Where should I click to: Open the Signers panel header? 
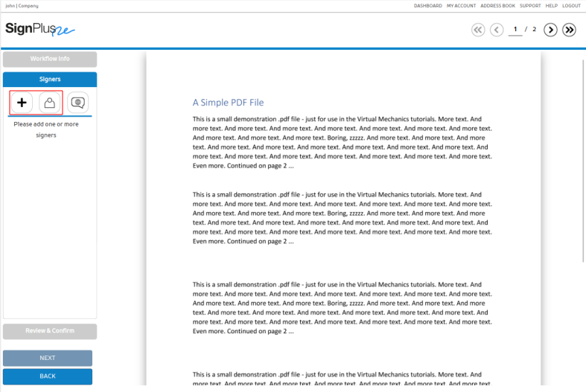(x=50, y=80)
